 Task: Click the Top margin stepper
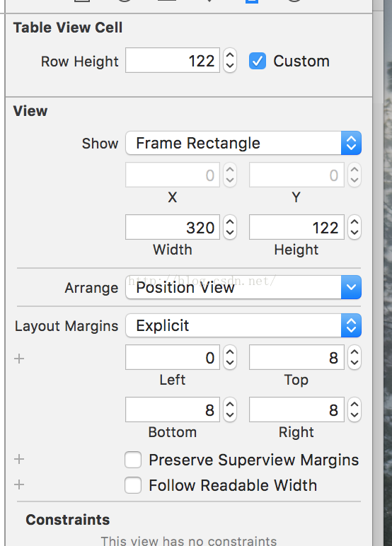tap(354, 357)
